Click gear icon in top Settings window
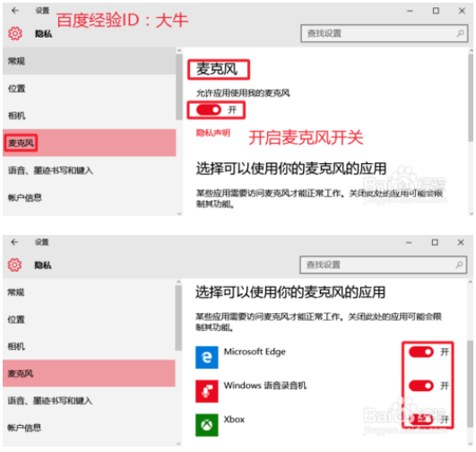The height and width of the screenshot is (452, 476). coord(15,33)
